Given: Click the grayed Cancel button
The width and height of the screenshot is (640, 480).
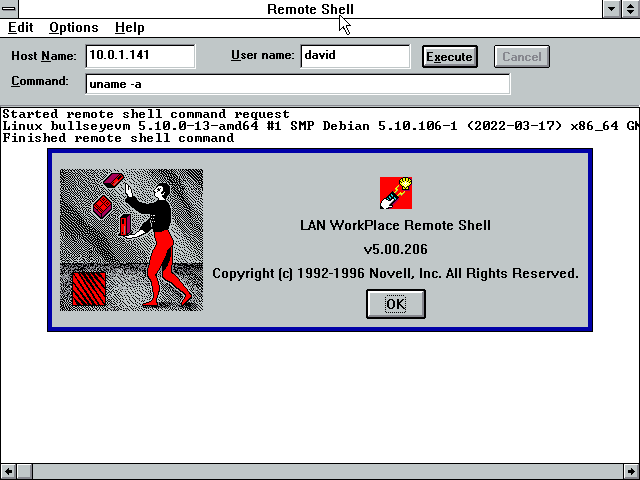Looking at the screenshot, I should coord(521,56).
